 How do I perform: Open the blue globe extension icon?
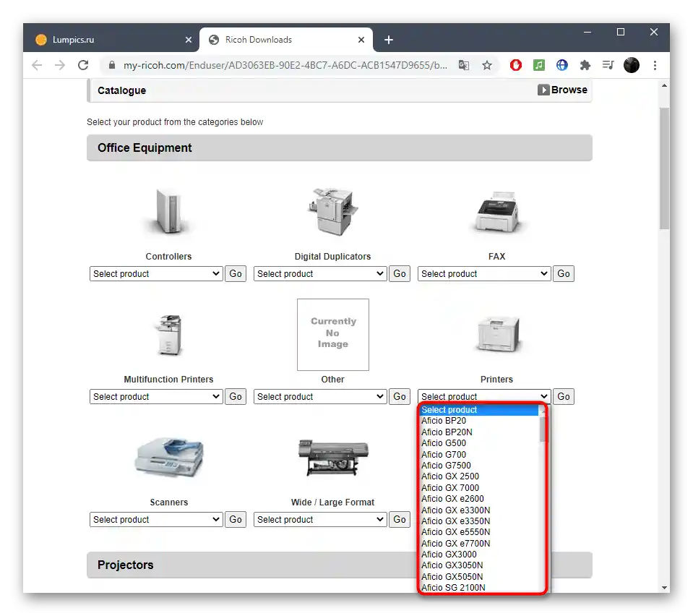click(x=561, y=66)
